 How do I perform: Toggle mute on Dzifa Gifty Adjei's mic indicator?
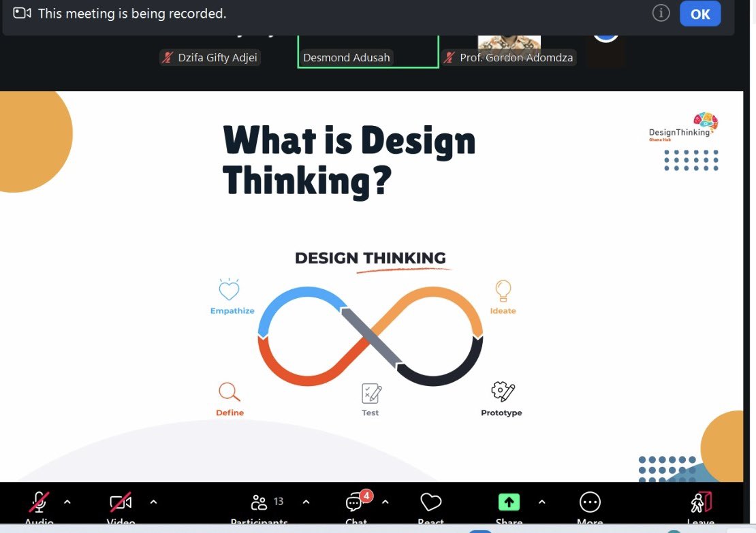(x=167, y=57)
